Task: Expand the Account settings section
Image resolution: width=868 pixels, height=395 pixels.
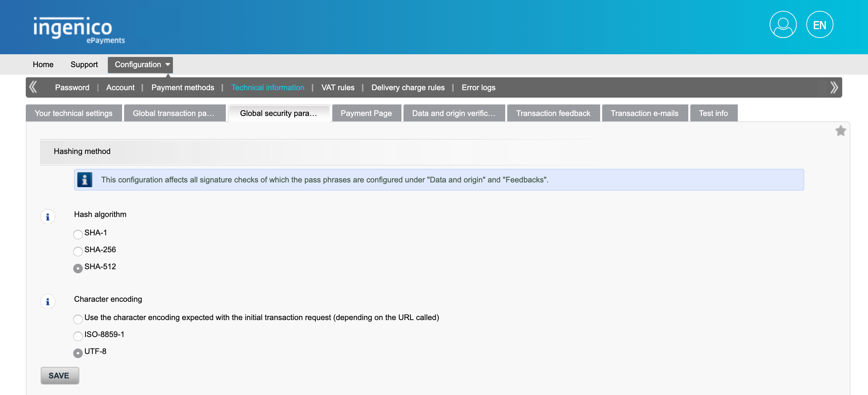Action: (121, 87)
